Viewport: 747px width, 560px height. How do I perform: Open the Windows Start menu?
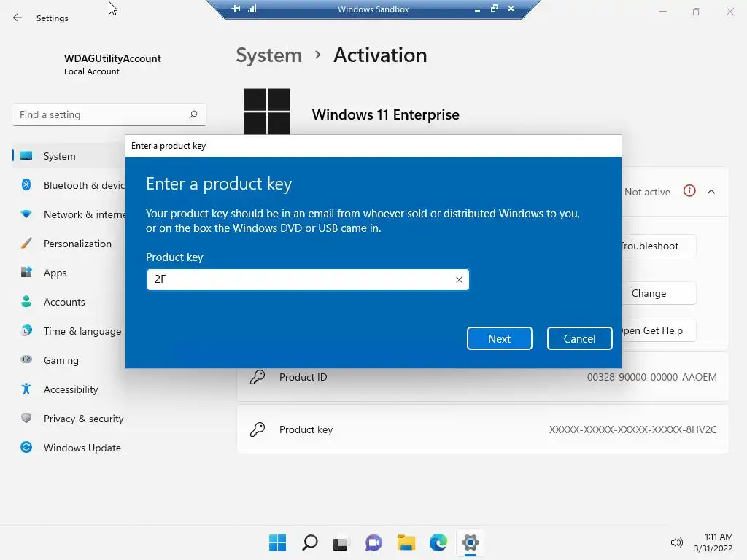[278, 542]
